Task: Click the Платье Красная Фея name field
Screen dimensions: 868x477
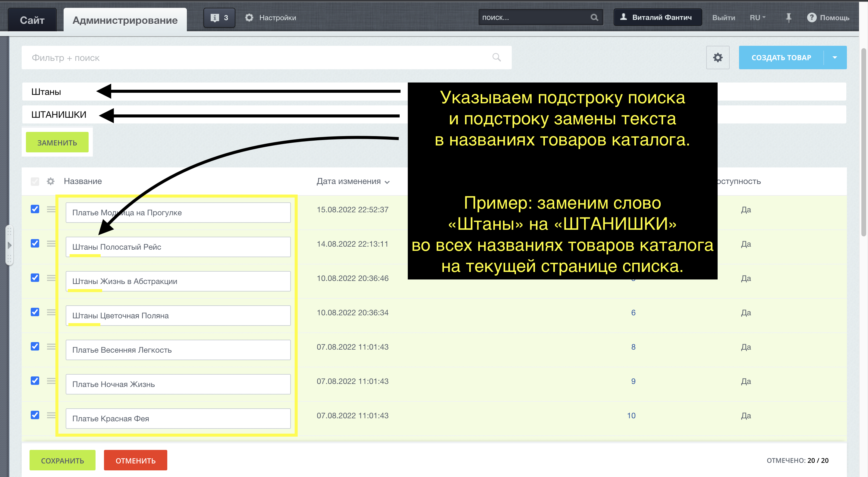Action: [178, 418]
